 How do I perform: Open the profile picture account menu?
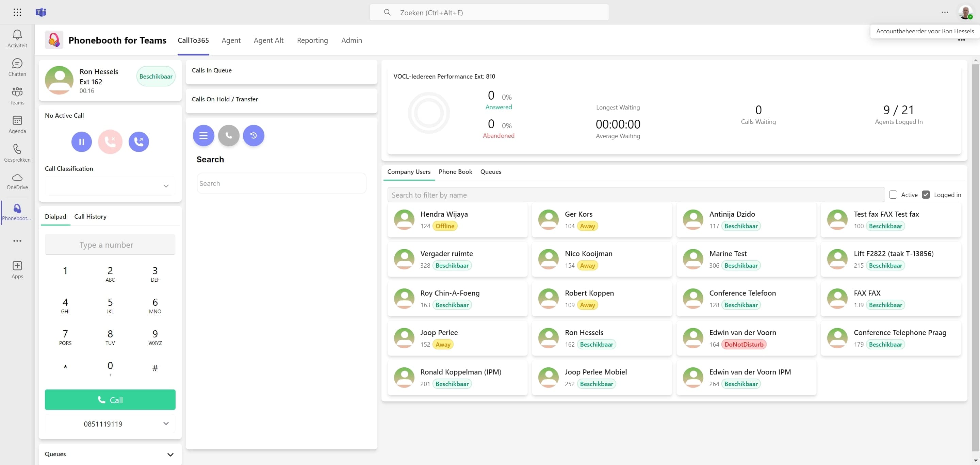(x=966, y=12)
